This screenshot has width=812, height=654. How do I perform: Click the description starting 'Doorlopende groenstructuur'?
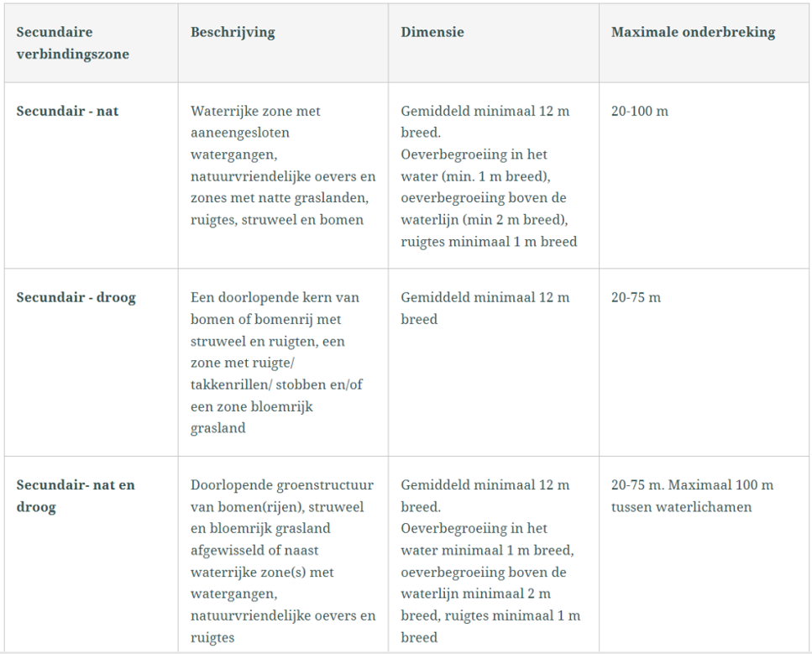click(282, 561)
